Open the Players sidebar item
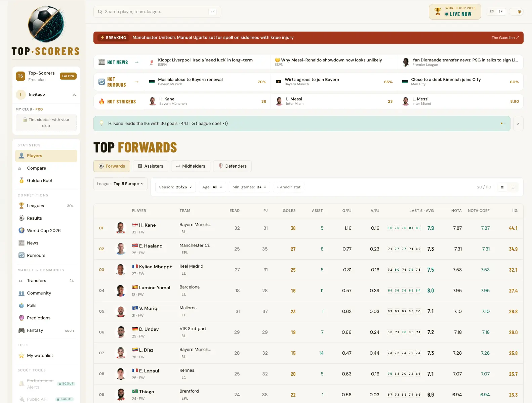 pos(46,156)
